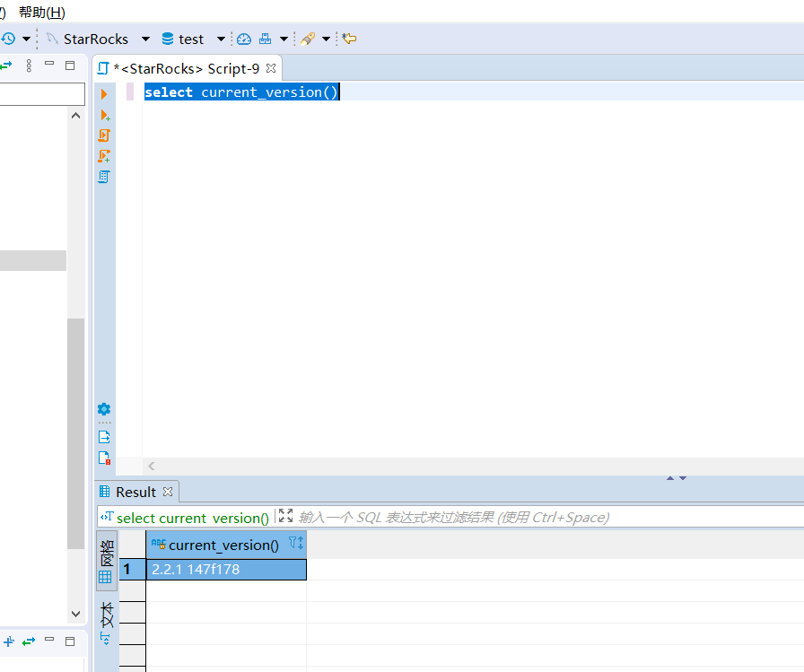The image size is (804, 672).
Task: Click the SQL filter expression input field
Action: click(538, 517)
